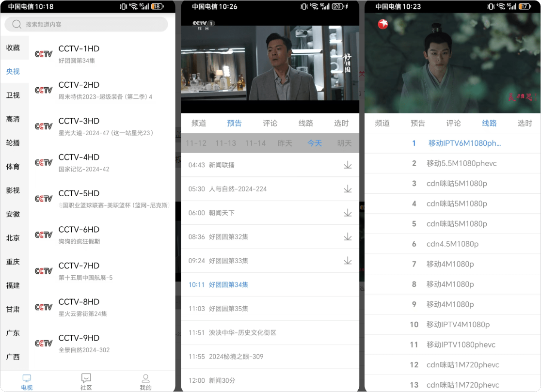
Task: Open the 11:03 好团圆第35集 entry
Action: pos(270,309)
